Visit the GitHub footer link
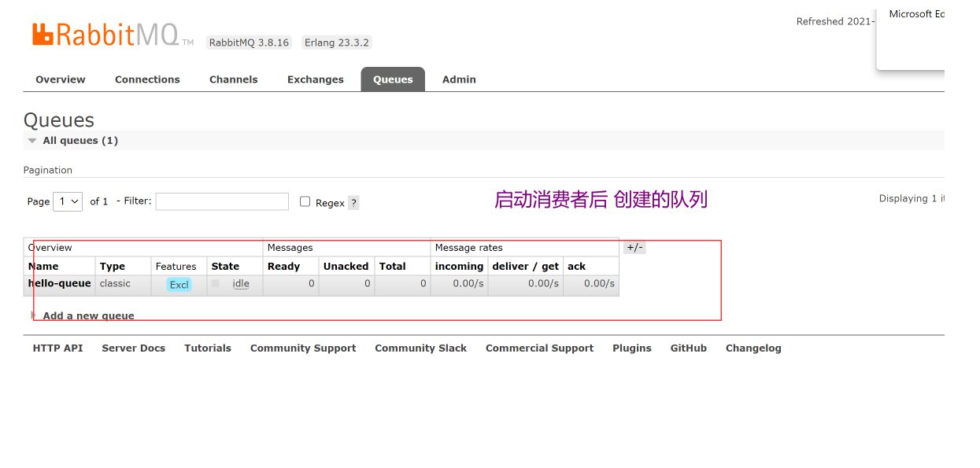 click(x=688, y=348)
